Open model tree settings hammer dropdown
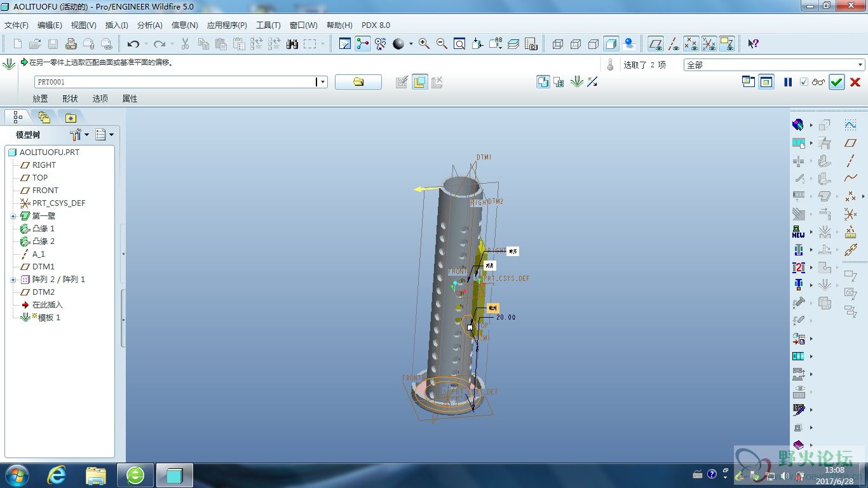 [79, 135]
